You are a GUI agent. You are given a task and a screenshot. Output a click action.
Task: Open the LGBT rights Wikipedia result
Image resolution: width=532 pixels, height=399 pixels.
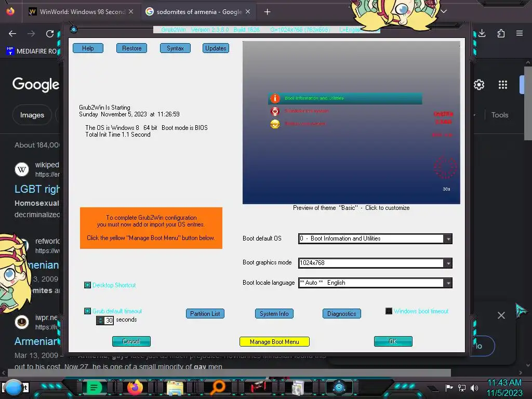(37, 189)
